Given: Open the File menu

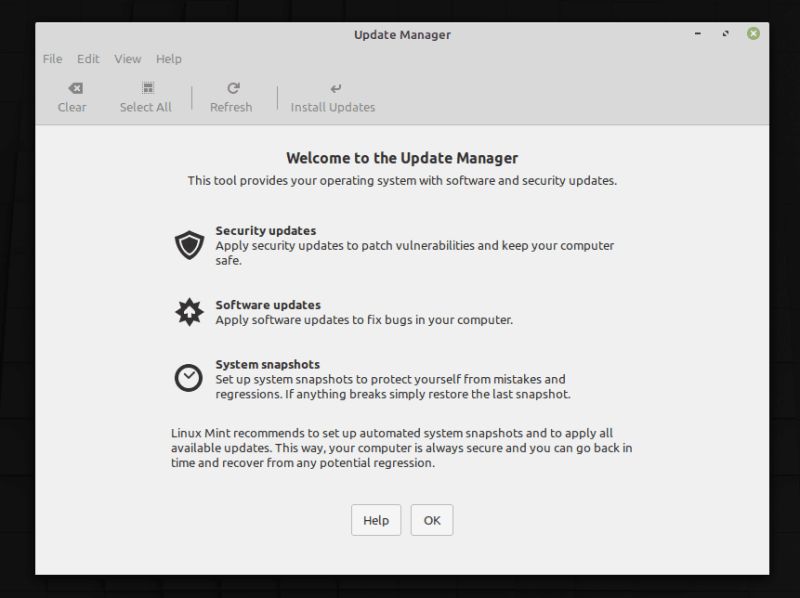Looking at the screenshot, I should [51, 59].
